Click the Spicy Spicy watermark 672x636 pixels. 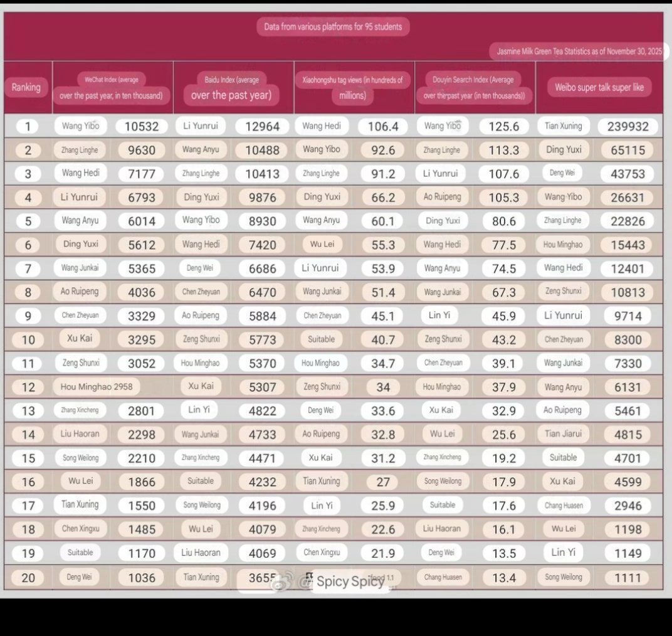(x=349, y=582)
